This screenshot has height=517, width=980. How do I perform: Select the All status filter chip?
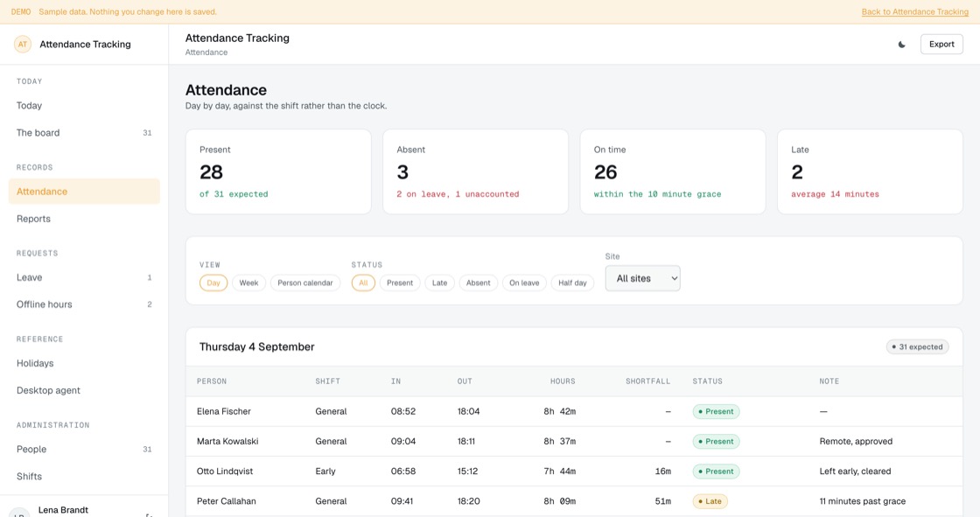363,283
